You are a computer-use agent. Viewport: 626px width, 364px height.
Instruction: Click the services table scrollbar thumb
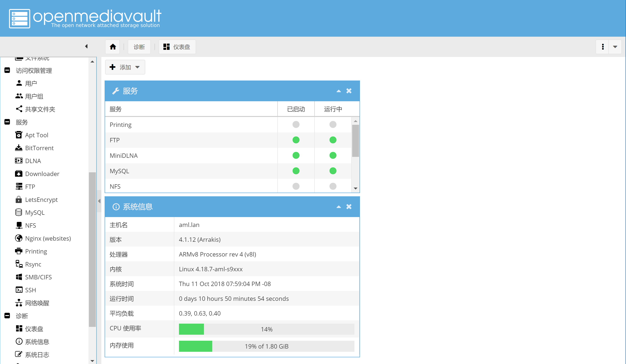pyautogui.click(x=355, y=141)
